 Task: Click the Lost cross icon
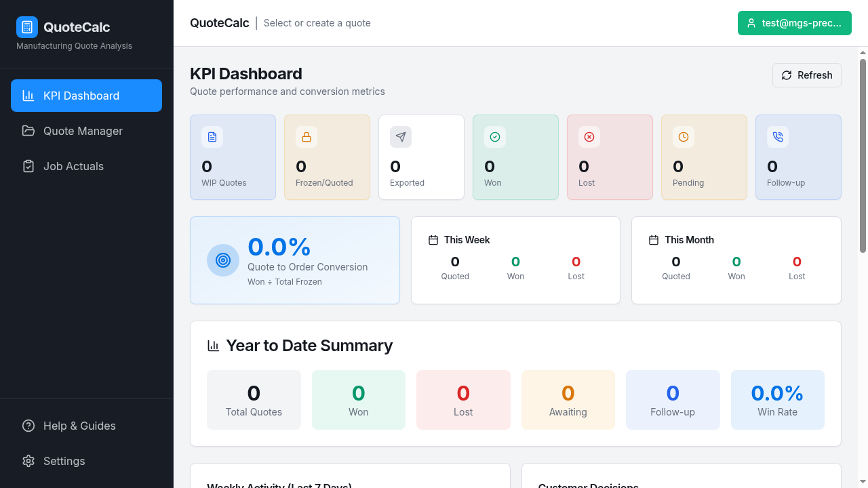pos(589,137)
